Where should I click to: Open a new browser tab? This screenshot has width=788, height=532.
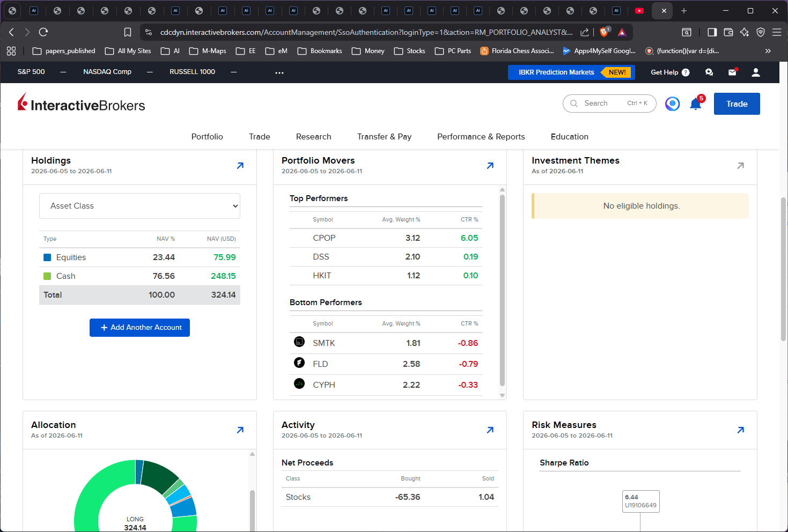tap(684, 11)
